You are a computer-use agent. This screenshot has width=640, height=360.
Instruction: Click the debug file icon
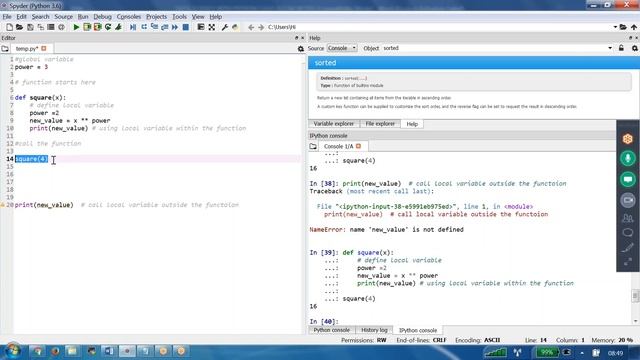click(133, 27)
